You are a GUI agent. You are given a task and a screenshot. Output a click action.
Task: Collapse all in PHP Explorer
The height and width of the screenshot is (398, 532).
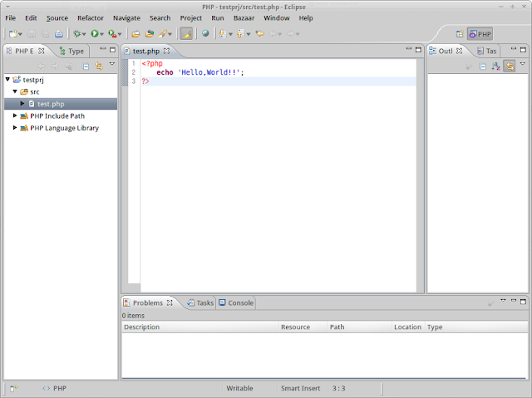(x=86, y=66)
